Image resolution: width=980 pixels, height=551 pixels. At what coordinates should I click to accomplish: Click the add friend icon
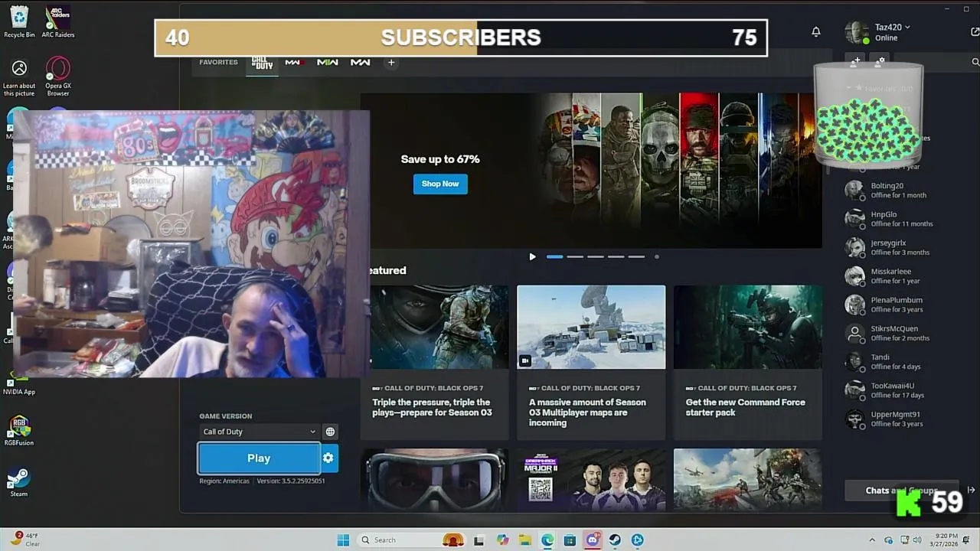click(x=856, y=60)
